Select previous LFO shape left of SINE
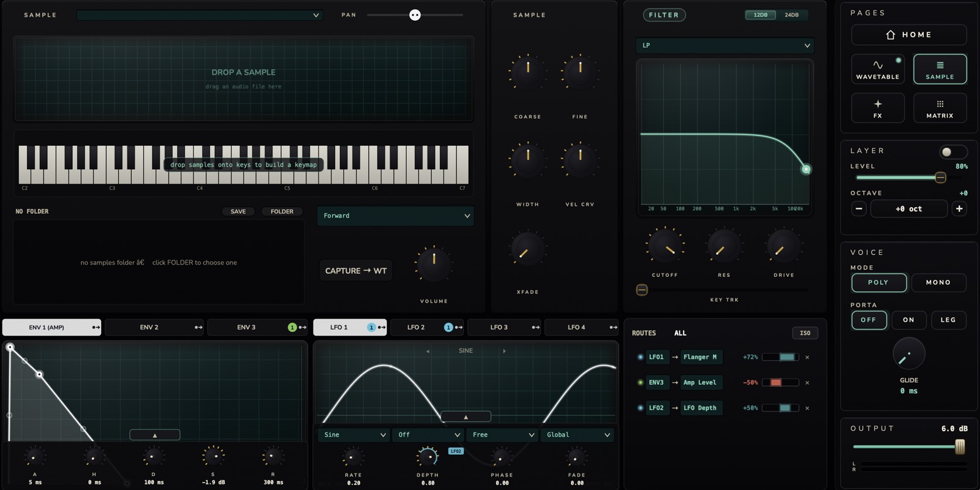980x490 pixels. (428, 351)
